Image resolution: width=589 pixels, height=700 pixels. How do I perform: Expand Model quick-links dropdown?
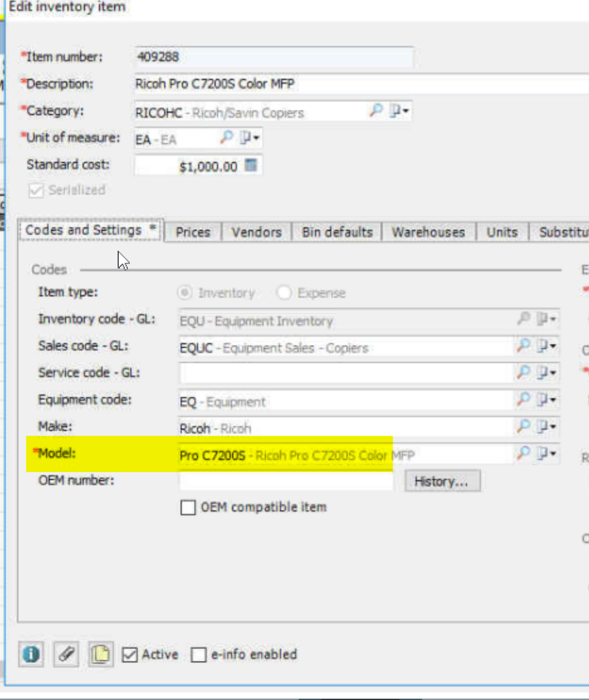[546, 453]
